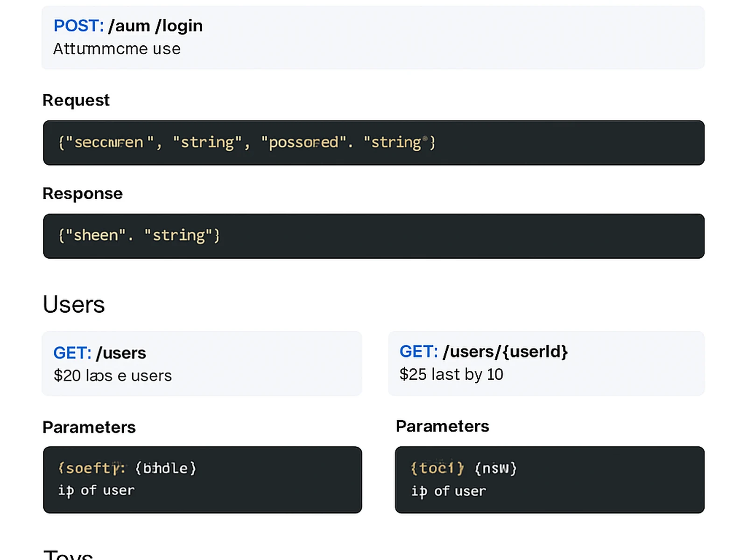Viewport: 747px width, 560px height.
Task: Click the request body code block
Action: tap(373, 143)
